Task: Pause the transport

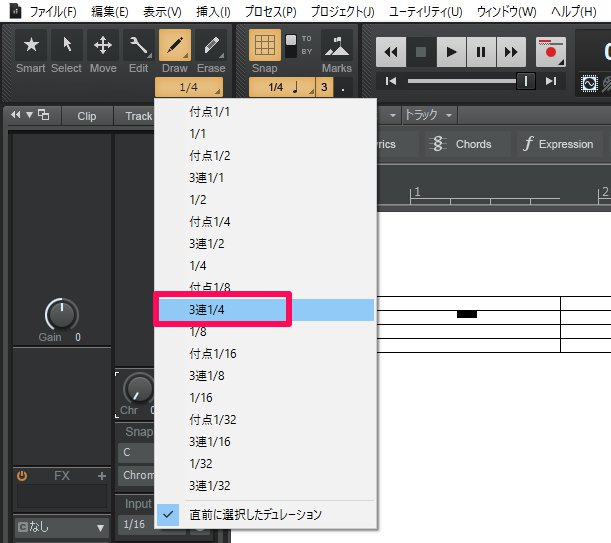Action: pos(481,52)
